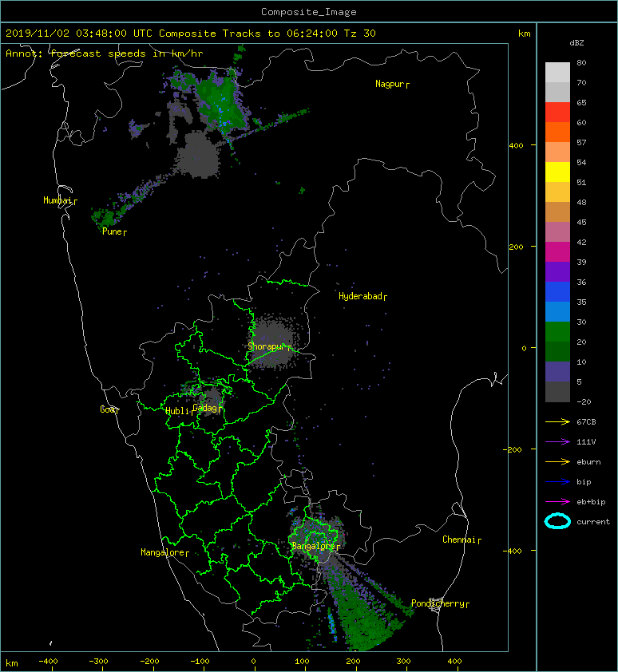Click the dBZ legend heading

[576, 43]
